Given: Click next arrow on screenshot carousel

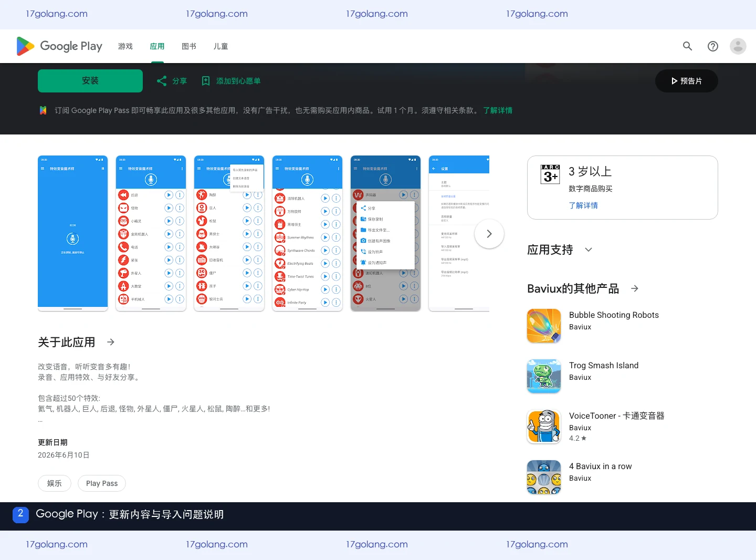Looking at the screenshot, I should (x=489, y=234).
